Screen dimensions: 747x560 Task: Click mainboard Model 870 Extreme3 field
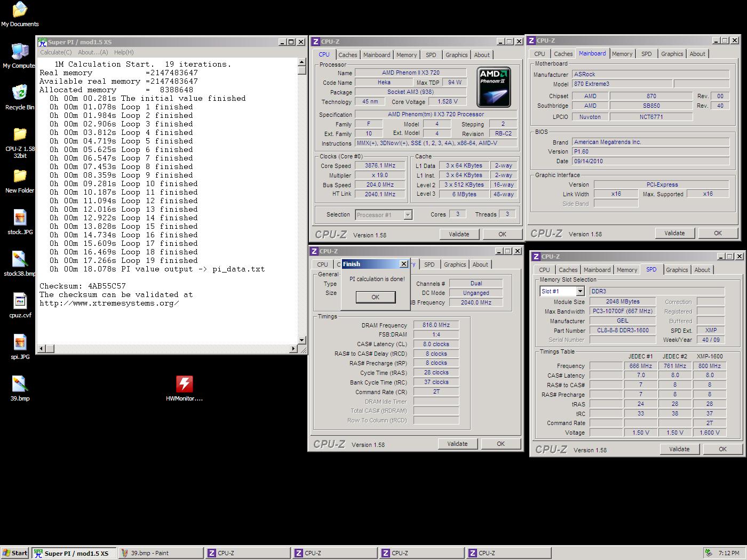click(x=622, y=84)
